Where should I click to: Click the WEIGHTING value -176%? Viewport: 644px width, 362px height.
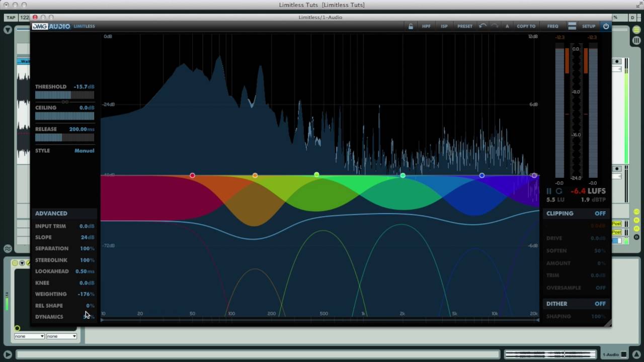click(86, 294)
